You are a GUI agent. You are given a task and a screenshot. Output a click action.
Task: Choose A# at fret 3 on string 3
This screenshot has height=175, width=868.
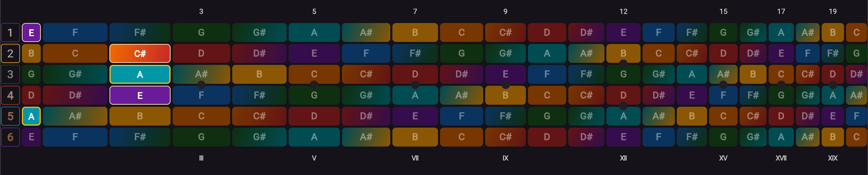[201, 75]
